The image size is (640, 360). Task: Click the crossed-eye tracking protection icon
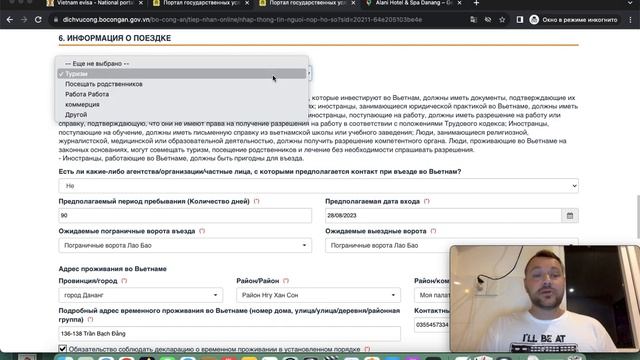tap(488, 20)
